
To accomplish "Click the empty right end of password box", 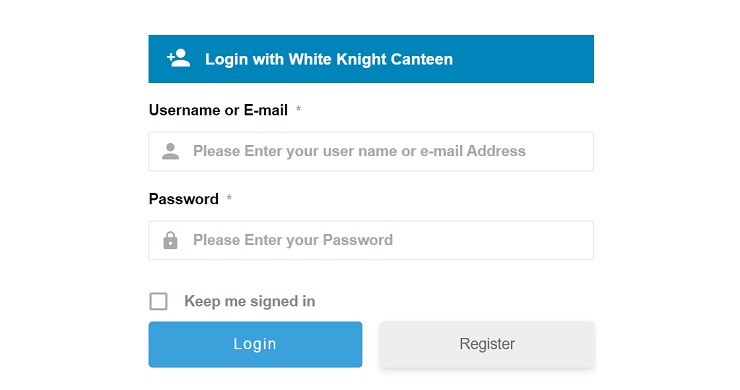I will click(x=543, y=240).
